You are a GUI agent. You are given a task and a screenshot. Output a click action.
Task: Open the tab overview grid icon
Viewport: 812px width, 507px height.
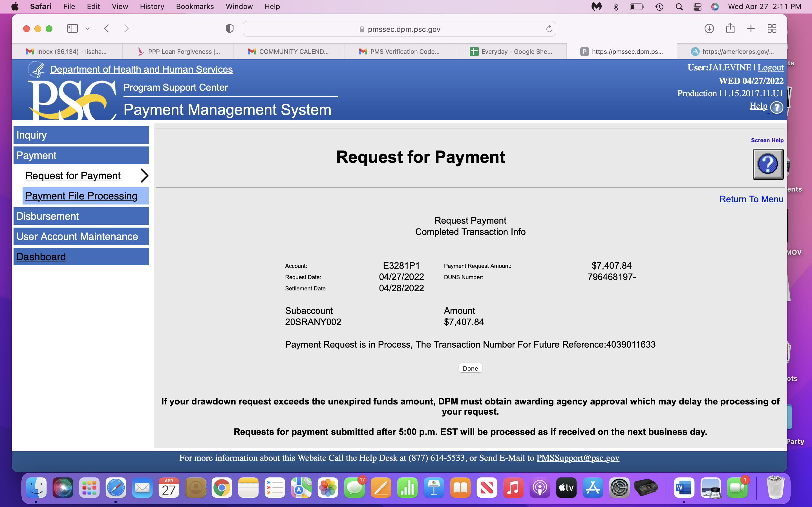pyautogui.click(x=772, y=29)
